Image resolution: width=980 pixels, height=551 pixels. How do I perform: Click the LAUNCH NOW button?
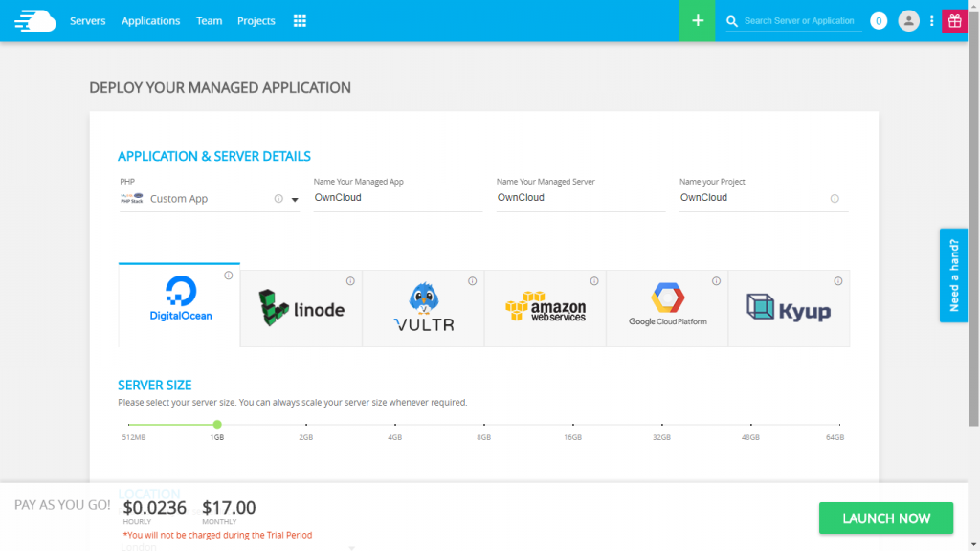pos(885,518)
